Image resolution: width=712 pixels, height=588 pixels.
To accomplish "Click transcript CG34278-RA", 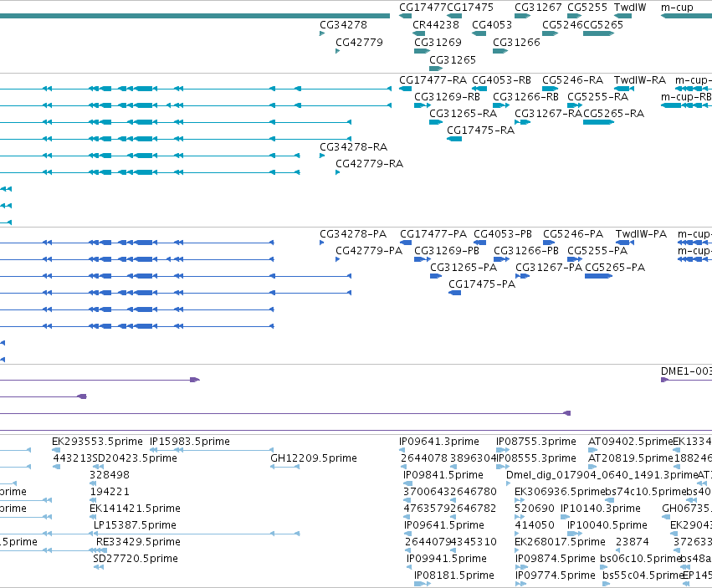I will tap(353, 147).
